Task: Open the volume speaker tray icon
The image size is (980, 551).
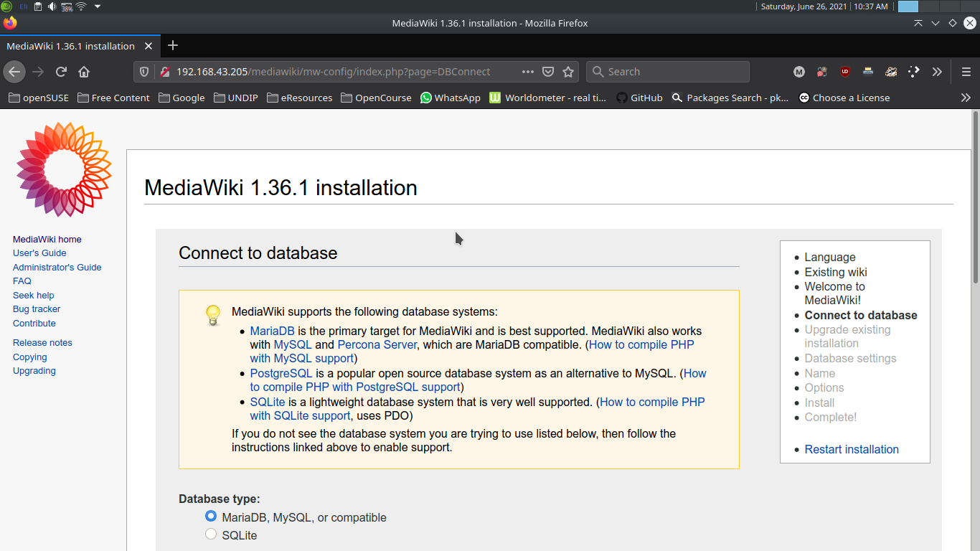Action: tap(52, 6)
